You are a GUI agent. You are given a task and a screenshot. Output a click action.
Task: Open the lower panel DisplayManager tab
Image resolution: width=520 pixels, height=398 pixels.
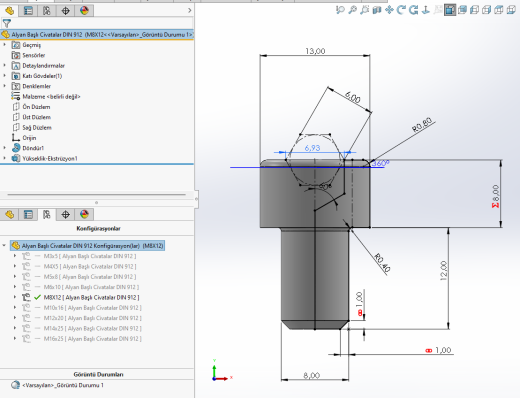pos(84,214)
